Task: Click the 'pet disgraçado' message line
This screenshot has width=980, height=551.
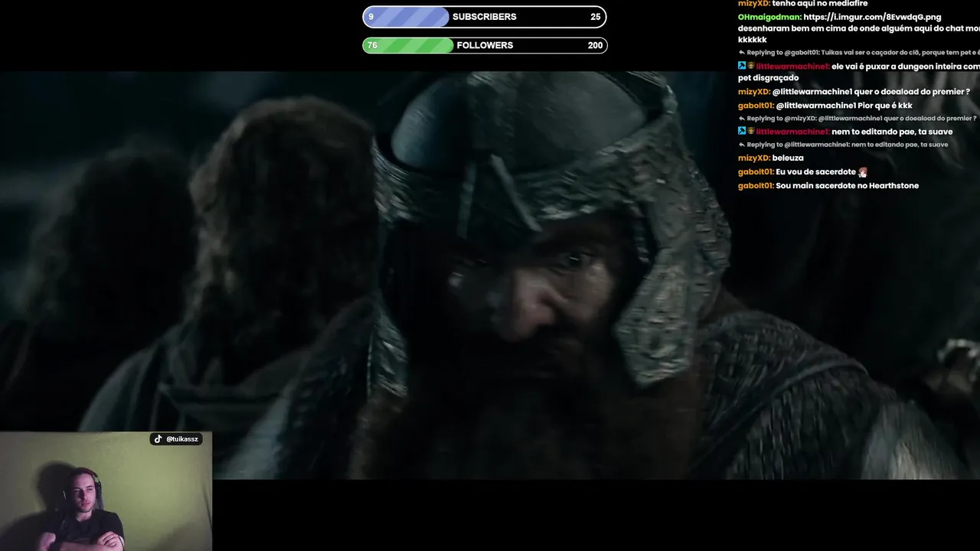Action: click(x=768, y=78)
